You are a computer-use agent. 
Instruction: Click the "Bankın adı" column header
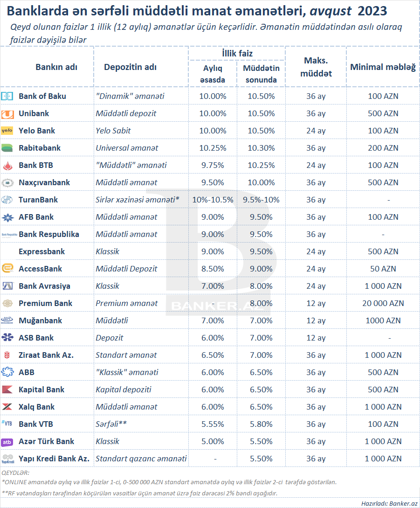coord(56,67)
